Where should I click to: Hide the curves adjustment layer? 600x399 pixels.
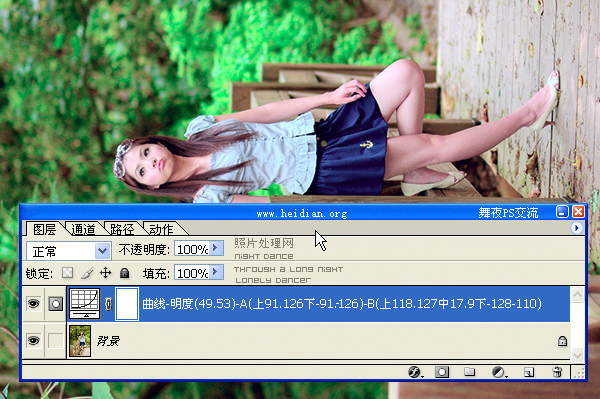(x=34, y=304)
